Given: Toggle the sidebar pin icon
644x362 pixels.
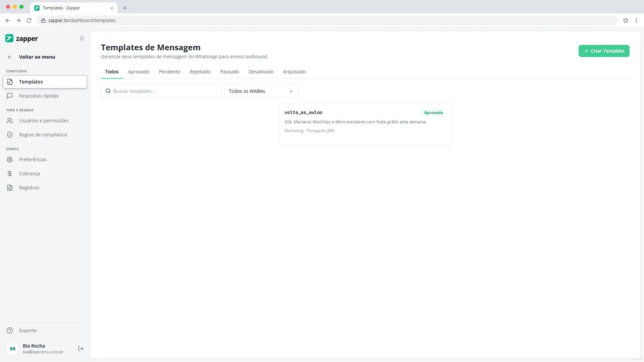Looking at the screenshot, I should pyautogui.click(x=82, y=39).
